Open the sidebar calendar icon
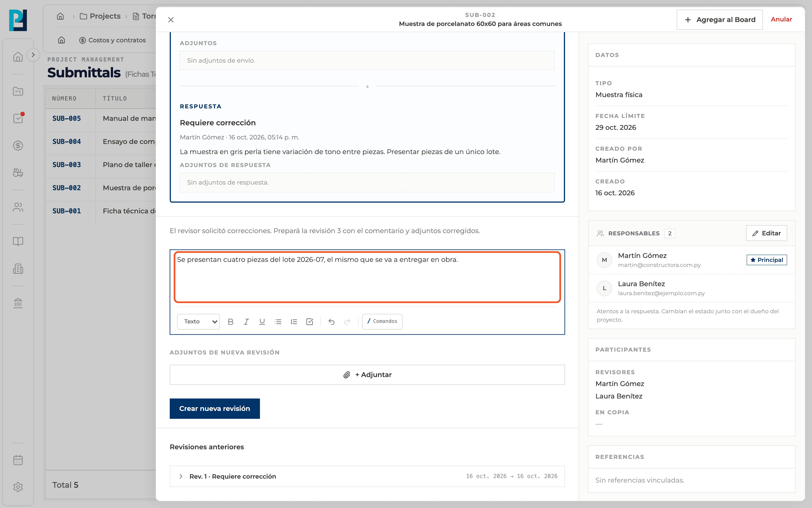812x508 pixels. (18, 460)
